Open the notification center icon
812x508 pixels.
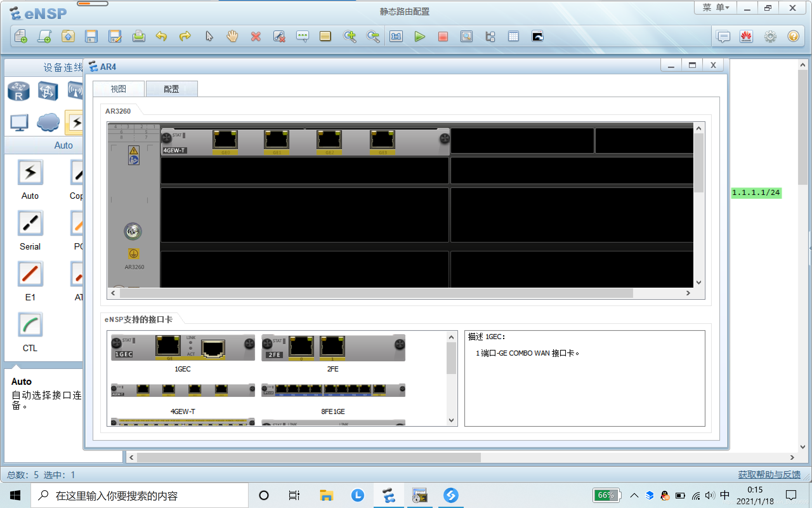[x=791, y=495]
